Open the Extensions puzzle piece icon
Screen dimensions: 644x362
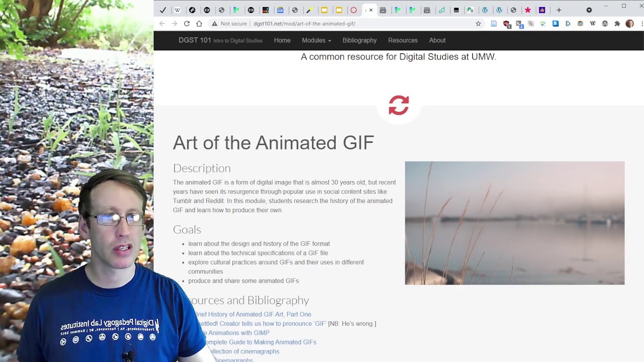(x=617, y=24)
